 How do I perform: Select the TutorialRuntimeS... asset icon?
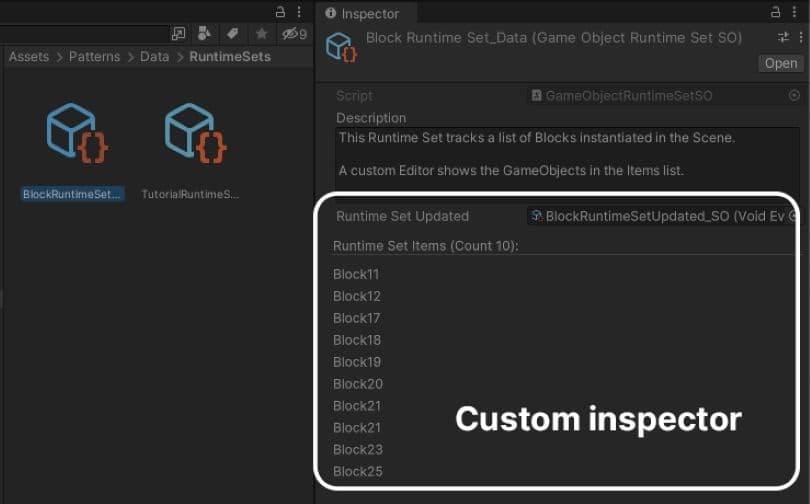click(196, 133)
